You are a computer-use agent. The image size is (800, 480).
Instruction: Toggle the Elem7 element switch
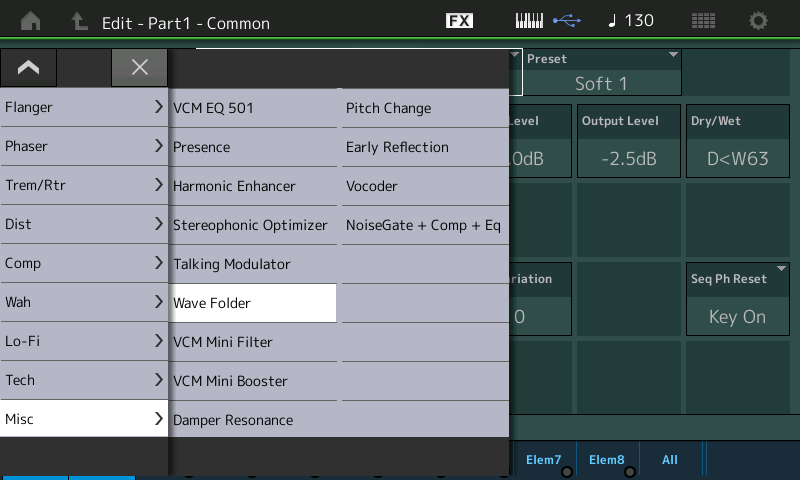(x=544, y=460)
